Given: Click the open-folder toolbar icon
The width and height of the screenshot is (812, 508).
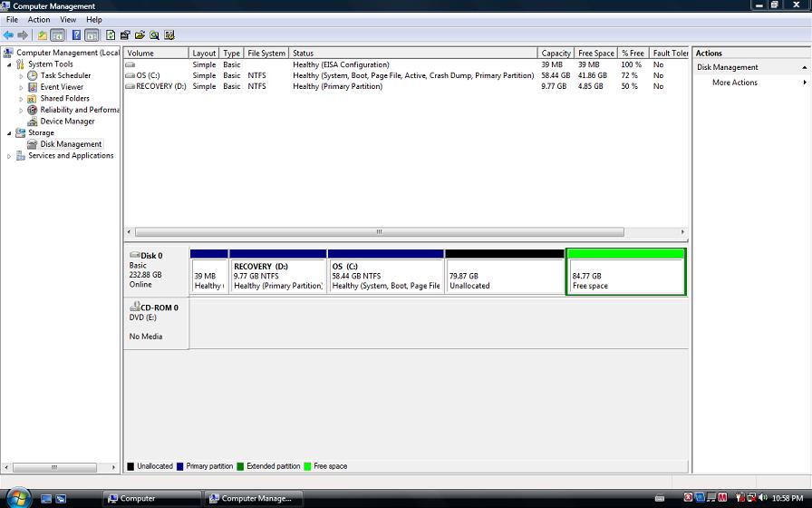Looking at the screenshot, I should coord(140,35).
